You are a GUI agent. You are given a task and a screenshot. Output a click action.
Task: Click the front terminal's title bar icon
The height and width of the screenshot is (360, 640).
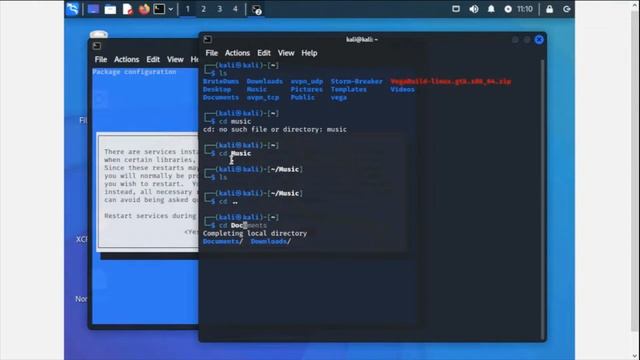pyautogui.click(x=207, y=39)
